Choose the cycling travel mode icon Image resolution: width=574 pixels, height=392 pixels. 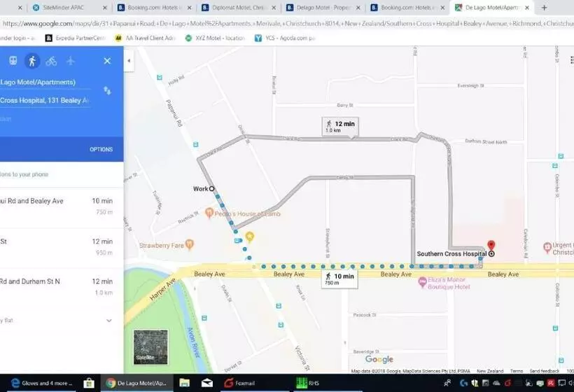(x=51, y=61)
